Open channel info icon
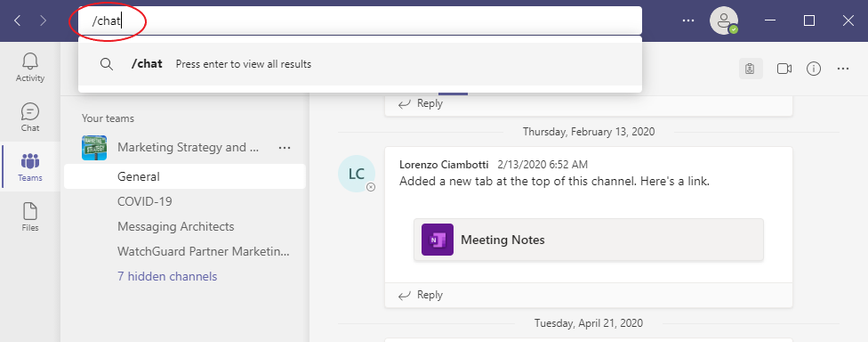The image size is (868, 342). (813, 69)
